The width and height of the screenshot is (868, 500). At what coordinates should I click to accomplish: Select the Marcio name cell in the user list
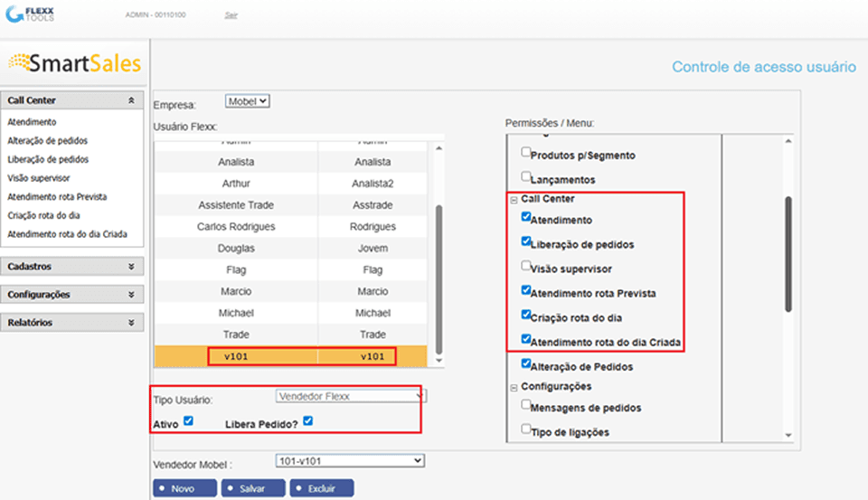236,291
